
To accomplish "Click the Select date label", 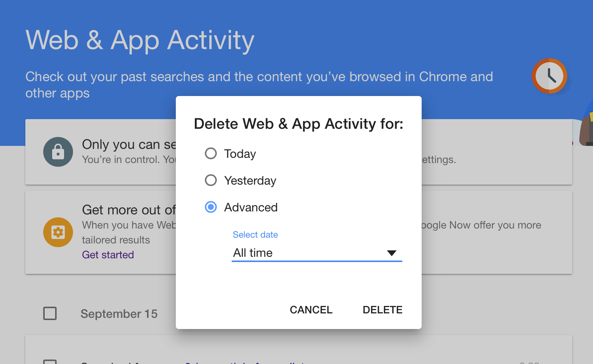I will click(x=255, y=234).
